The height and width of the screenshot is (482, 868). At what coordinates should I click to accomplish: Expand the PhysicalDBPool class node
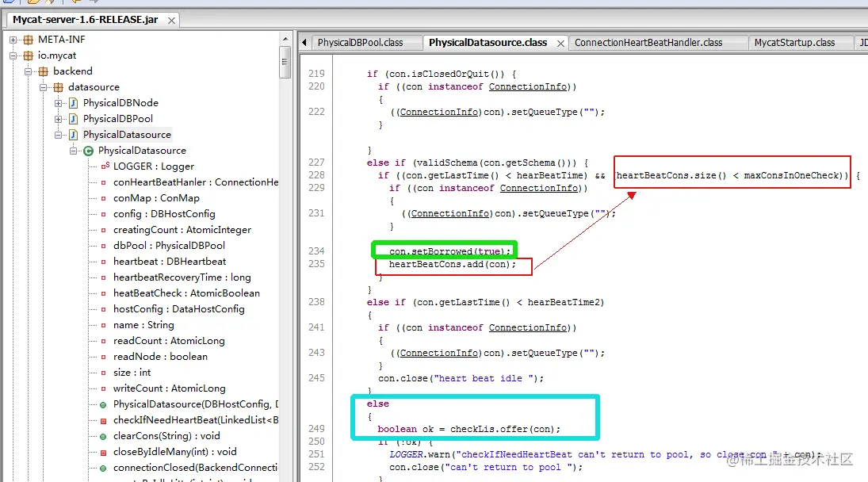[58, 119]
